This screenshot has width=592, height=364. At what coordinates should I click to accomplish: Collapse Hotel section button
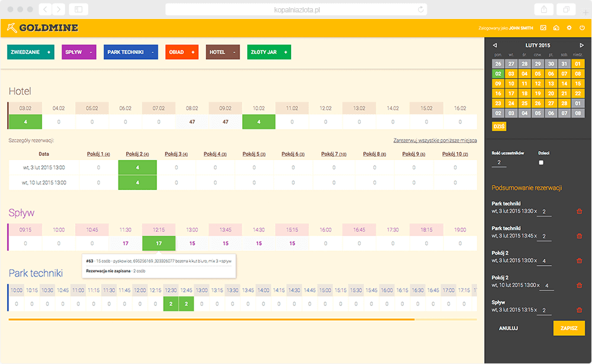[223, 52]
